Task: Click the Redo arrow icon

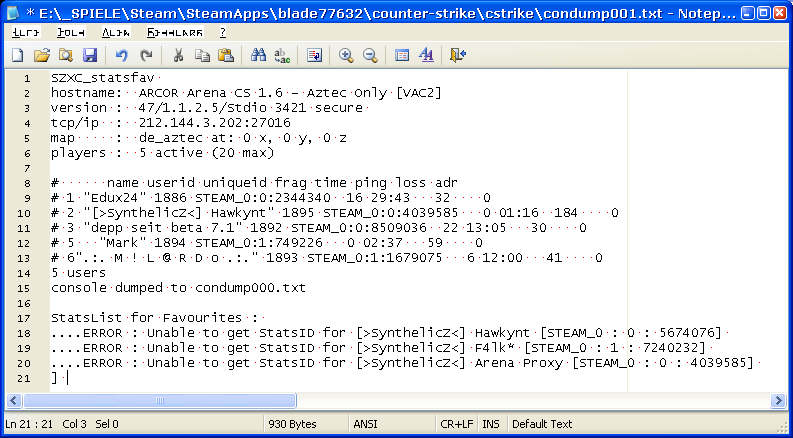Action: tap(146, 55)
